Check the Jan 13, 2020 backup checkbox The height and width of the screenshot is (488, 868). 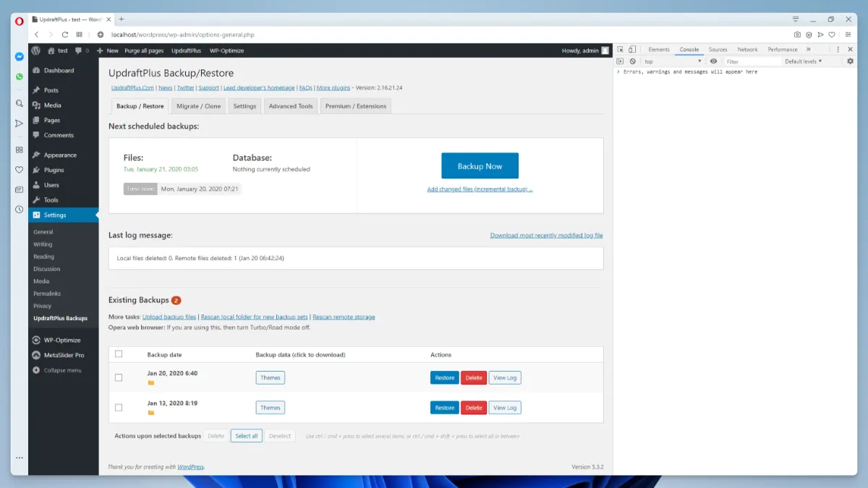[x=119, y=408]
